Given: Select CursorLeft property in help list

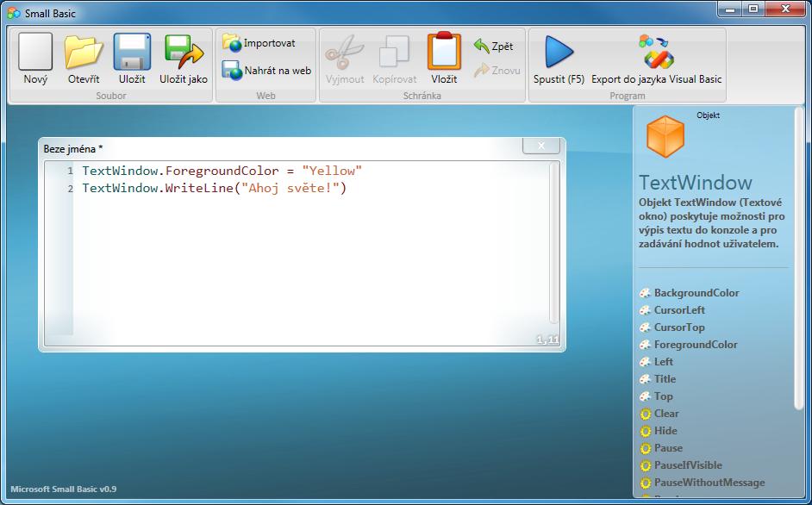Looking at the screenshot, I should pos(679,309).
